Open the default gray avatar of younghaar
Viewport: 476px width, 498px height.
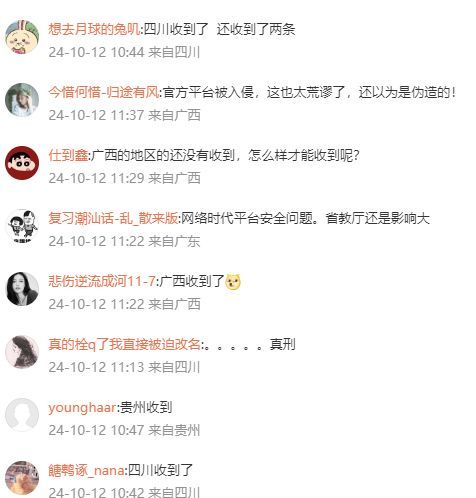[22, 415]
